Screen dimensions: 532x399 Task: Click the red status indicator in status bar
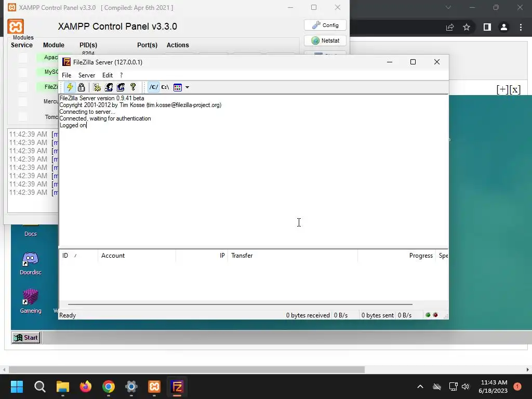pyautogui.click(x=435, y=315)
